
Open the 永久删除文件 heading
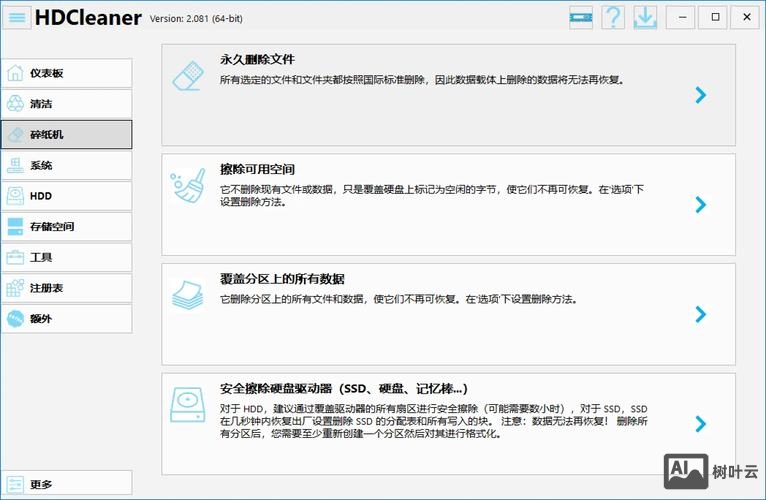point(257,60)
